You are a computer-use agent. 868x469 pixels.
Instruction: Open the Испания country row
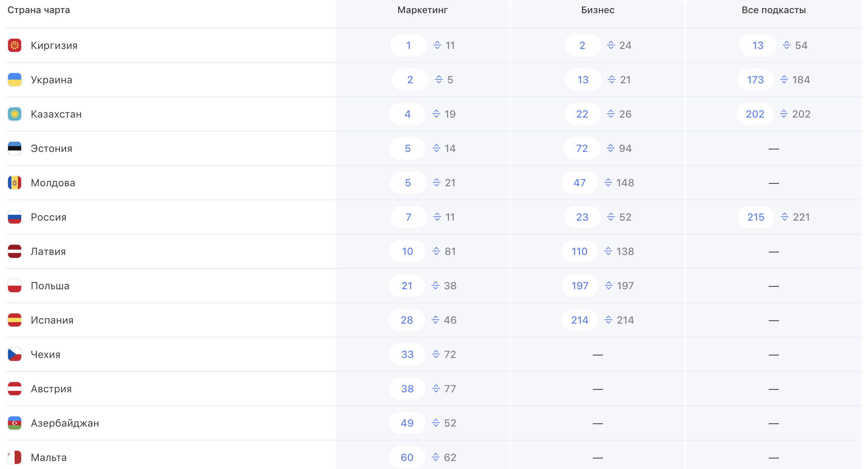click(52, 320)
